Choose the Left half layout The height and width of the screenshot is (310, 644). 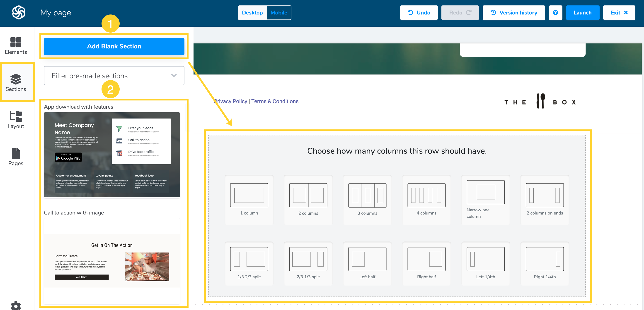367,264
